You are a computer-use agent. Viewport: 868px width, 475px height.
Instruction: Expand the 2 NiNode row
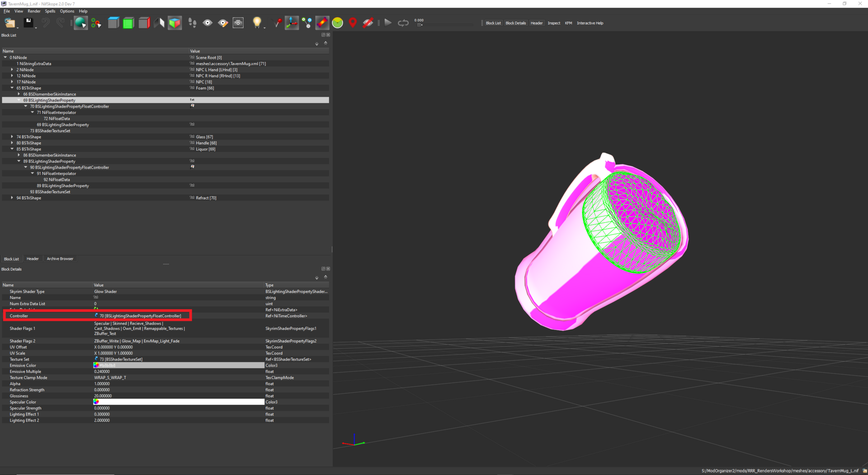pos(12,70)
